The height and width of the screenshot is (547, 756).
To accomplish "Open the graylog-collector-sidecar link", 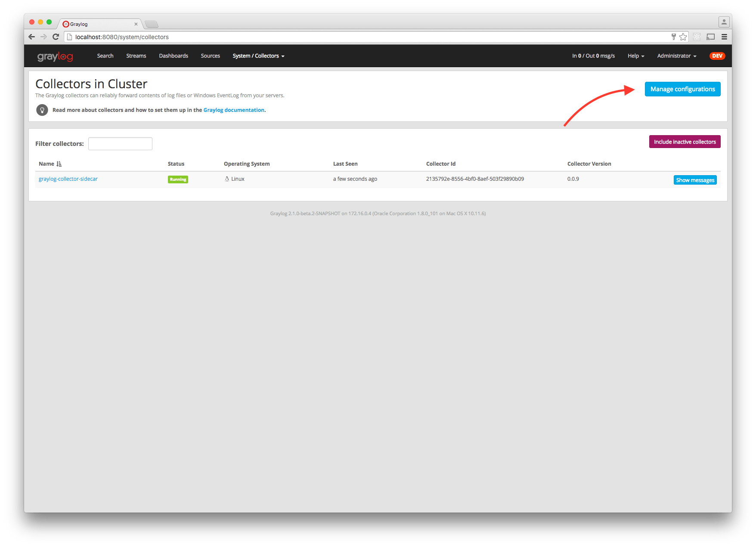I will tap(68, 179).
